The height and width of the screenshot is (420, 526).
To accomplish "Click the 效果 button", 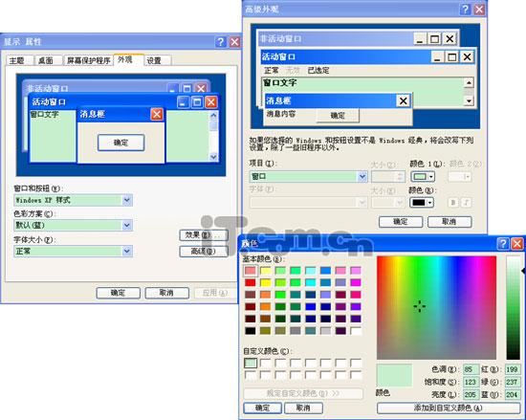I will (204, 235).
